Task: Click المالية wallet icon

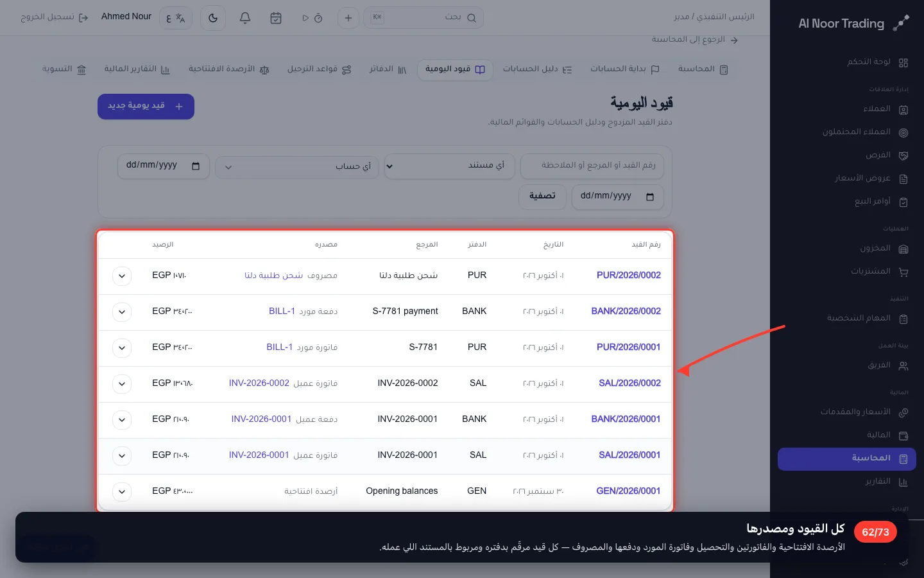Action: 903,435
